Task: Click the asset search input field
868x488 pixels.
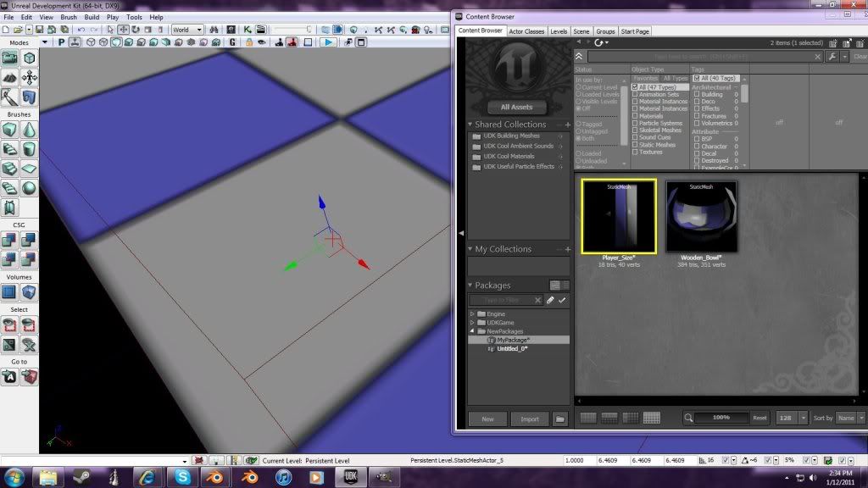Action: [x=704, y=57]
